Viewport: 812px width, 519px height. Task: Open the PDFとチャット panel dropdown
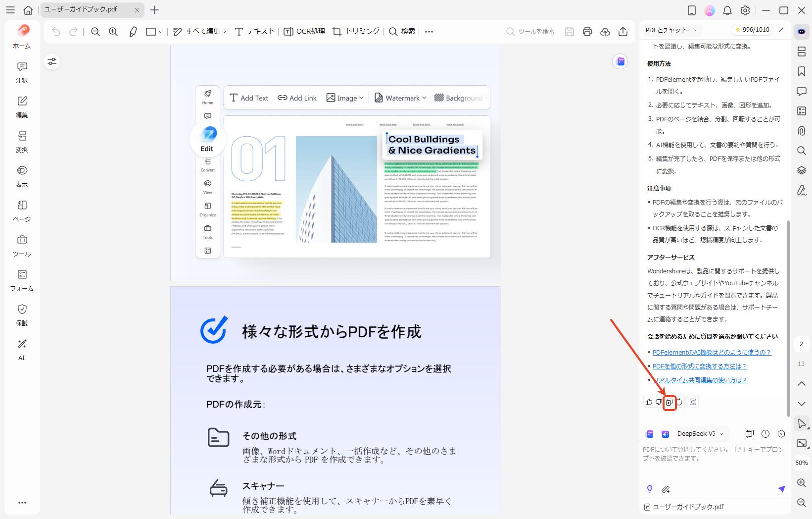point(670,30)
